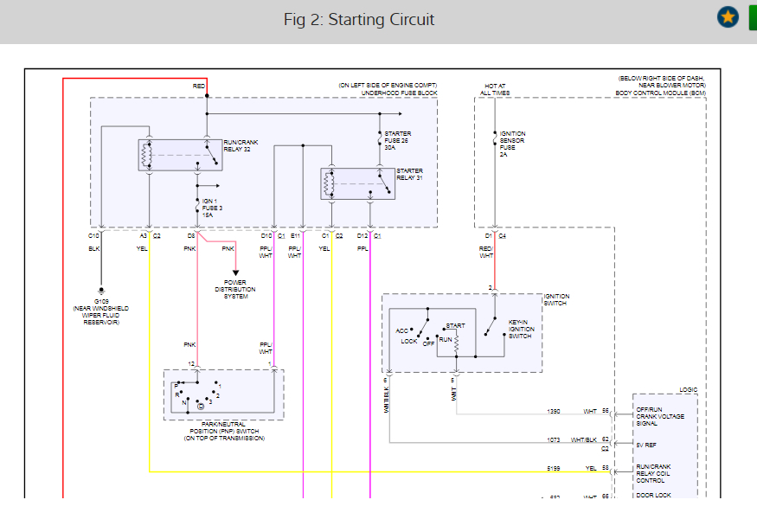Click the orange star favorite icon
This screenshot has width=757, height=532.
(x=728, y=17)
